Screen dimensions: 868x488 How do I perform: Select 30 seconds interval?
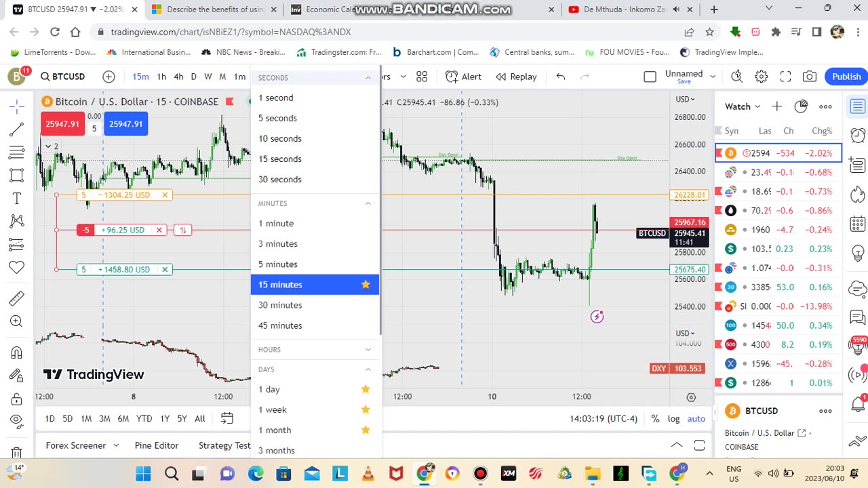(x=315, y=179)
